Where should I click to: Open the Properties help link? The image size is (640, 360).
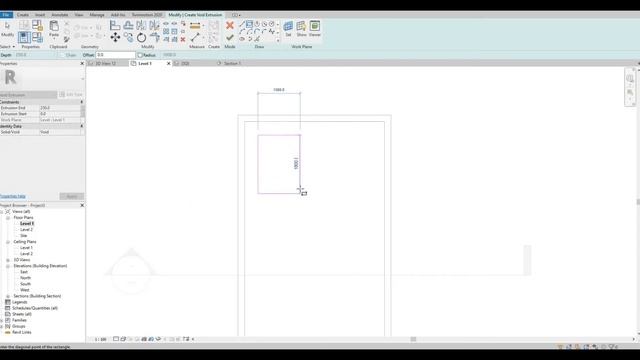(13, 197)
